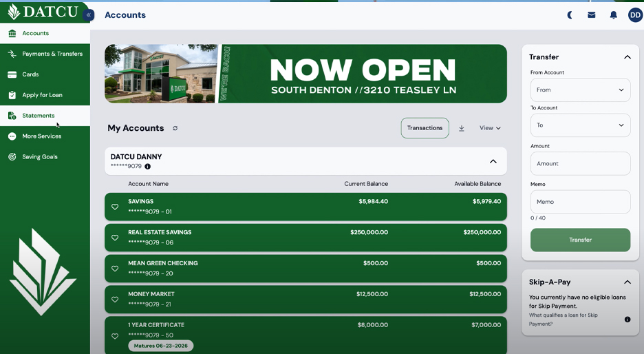Click the Memo input field
This screenshot has width=644, height=354.
(x=580, y=202)
